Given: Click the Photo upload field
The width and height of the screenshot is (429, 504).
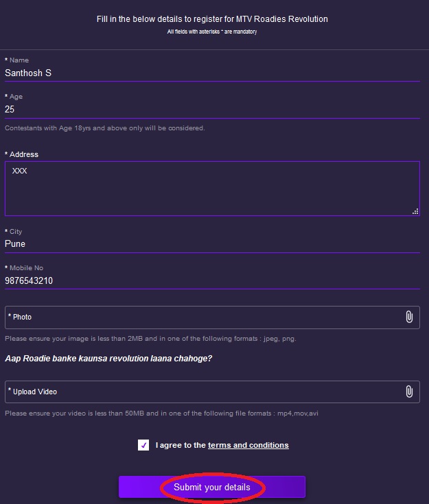Looking at the screenshot, I should click(206, 317).
